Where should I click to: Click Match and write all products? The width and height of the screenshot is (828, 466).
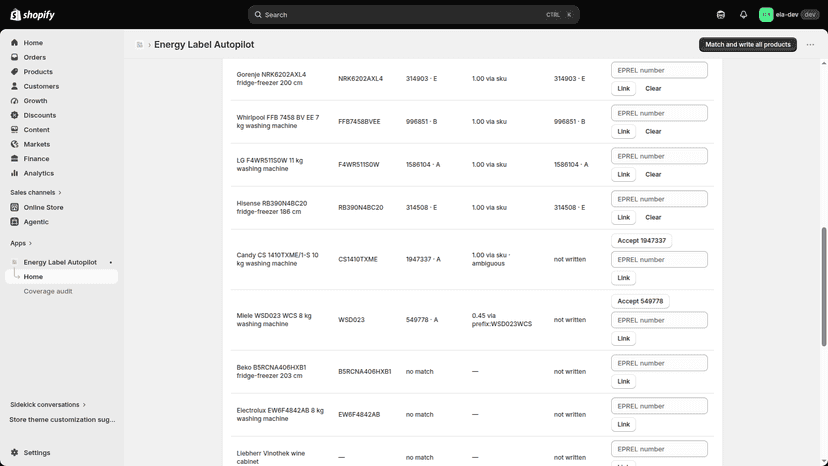point(748,44)
